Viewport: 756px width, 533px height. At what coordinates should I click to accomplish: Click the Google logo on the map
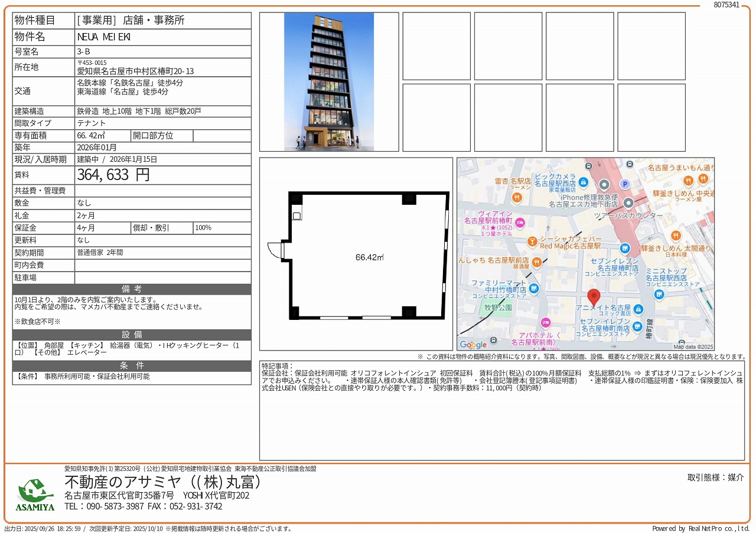(x=473, y=345)
